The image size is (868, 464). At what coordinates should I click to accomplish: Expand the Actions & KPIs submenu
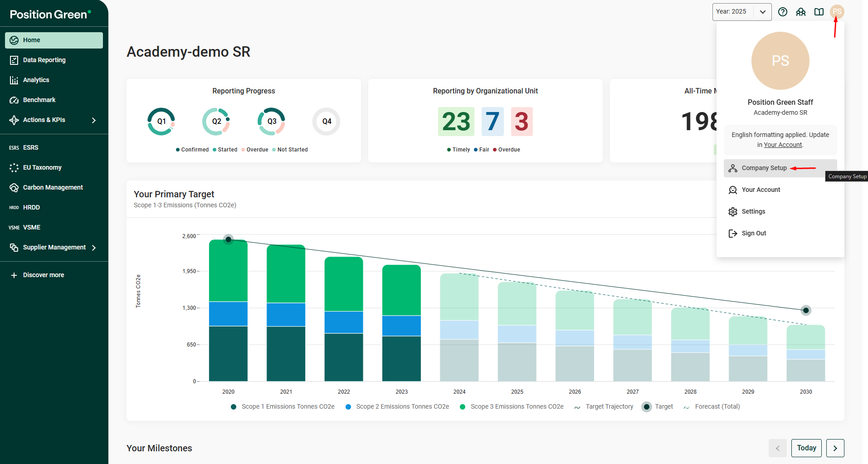pyautogui.click(x=93, y=120)
